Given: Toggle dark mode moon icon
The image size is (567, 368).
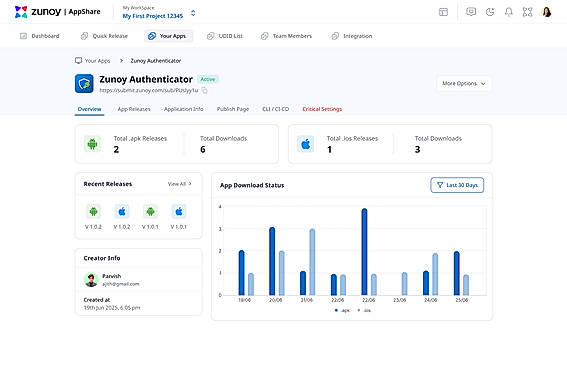Looking at the screenshot, I should click(490, 12).
